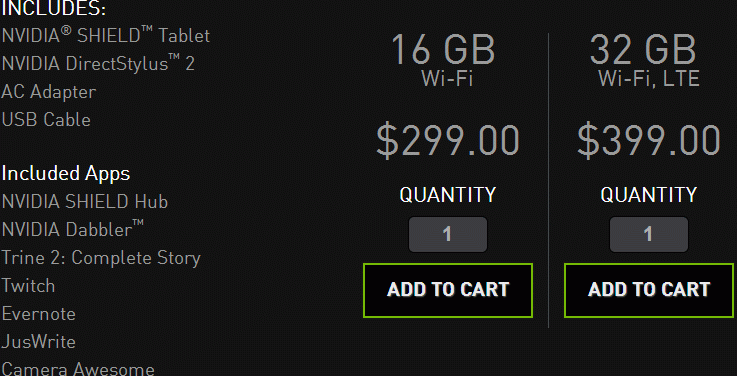Click USB Cable list item
Image resolution: width=737 pixels, height=376 pixels.
pos(46,119)
